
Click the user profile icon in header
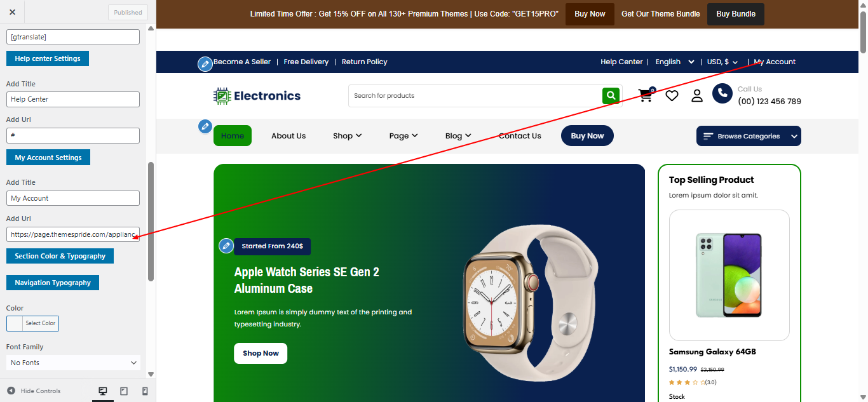pyautogui.click(x=697, y=95)
